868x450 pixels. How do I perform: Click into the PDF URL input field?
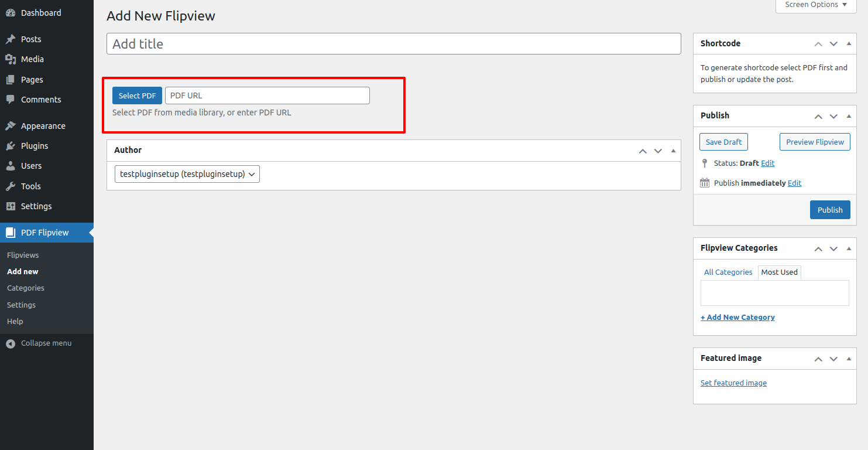[x=267, y=96]
